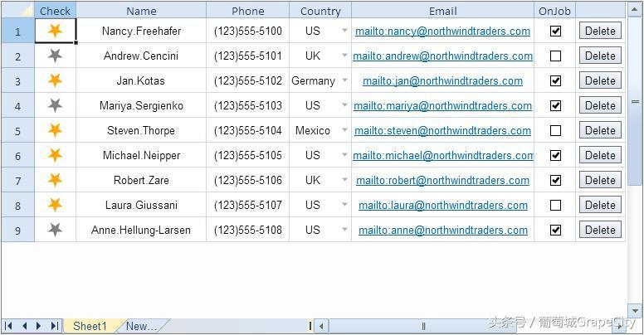Delete Laura.Giussani's row
This screenshot has height=335, width=644.
600,205
